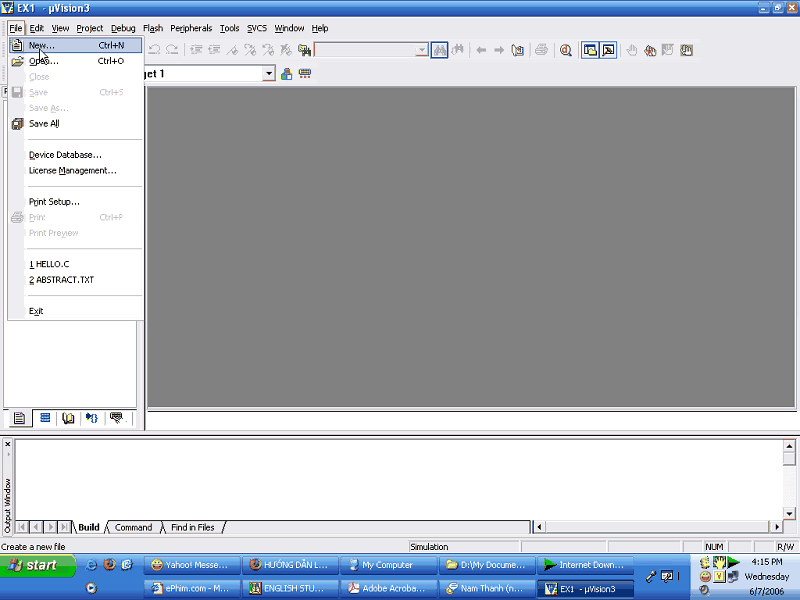Click the Find in Files toolbar icon

click(304, 50)
